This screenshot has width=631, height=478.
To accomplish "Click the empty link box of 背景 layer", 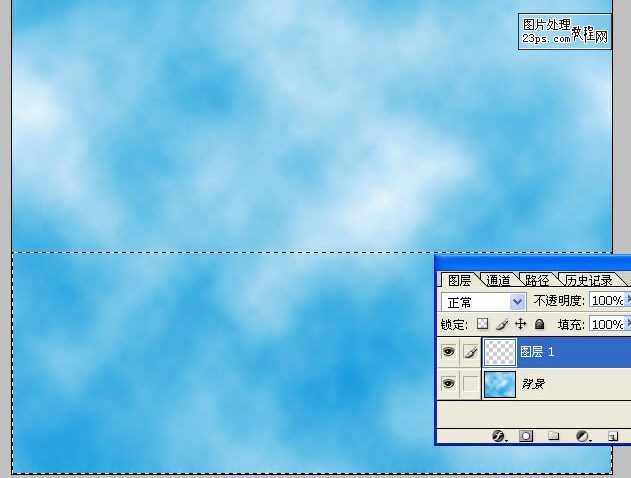I will click(x=470, y=383).
